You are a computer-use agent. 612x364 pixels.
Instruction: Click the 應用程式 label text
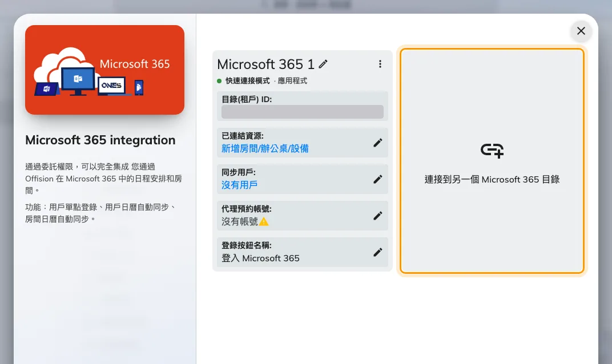click(x=292, y=81)
